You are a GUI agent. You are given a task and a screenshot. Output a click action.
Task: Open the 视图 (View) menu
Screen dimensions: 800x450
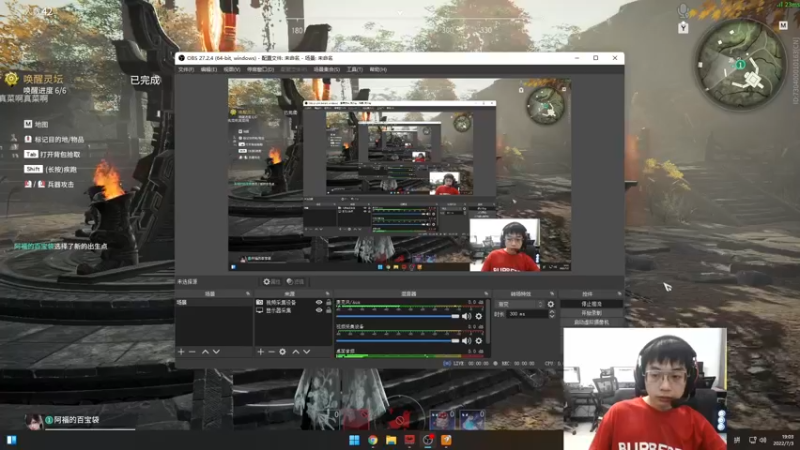232,69
